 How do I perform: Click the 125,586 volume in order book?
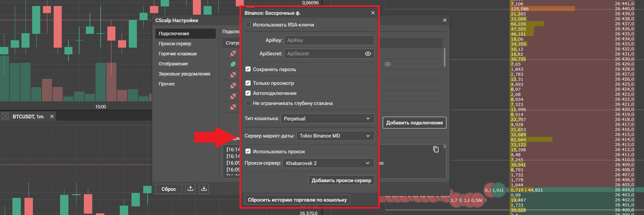click(520, 9)
